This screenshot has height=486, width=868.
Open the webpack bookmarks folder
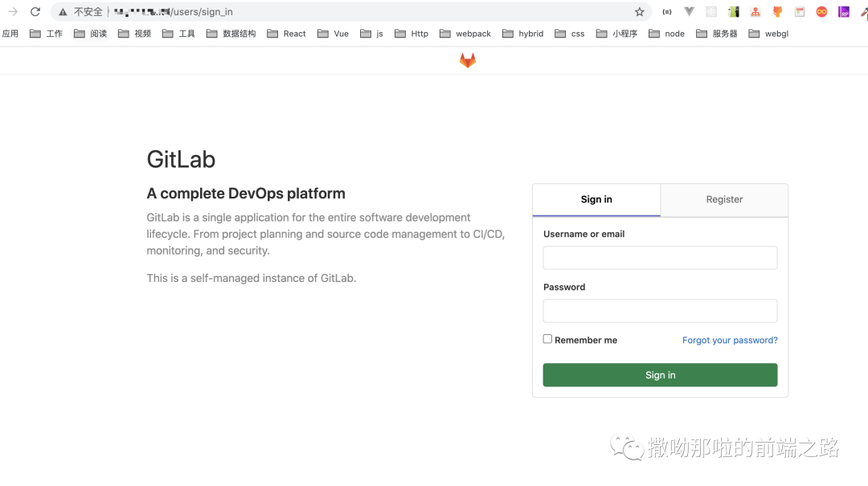[x=465, y=34]
